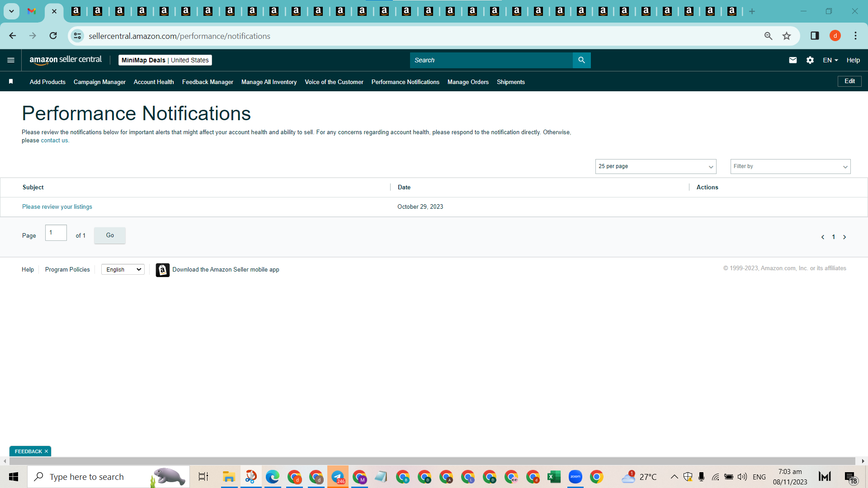This screenshot has width=868, height=488.
Task: Open the Chrome profile avatar d
Action: point(835,36)
